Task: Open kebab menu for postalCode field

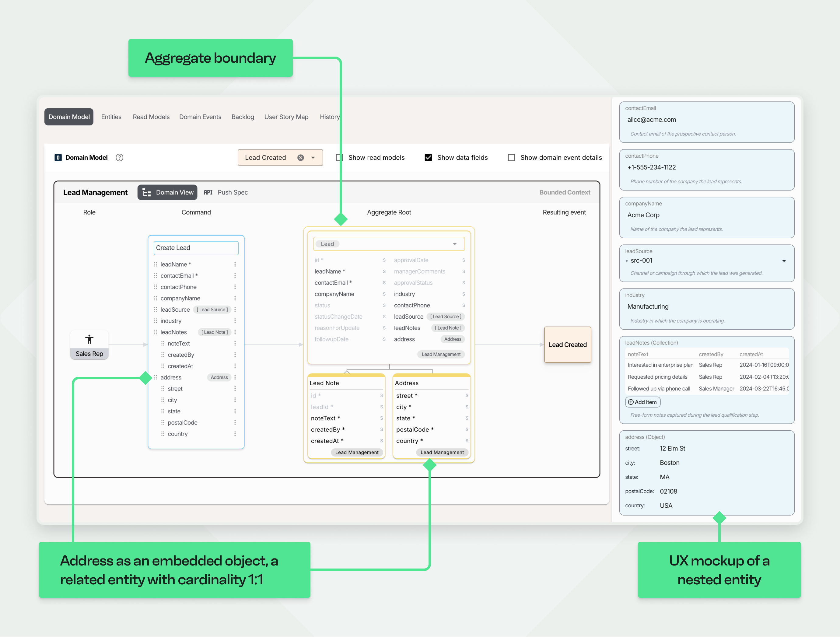Action: click(x=235, y=423)
